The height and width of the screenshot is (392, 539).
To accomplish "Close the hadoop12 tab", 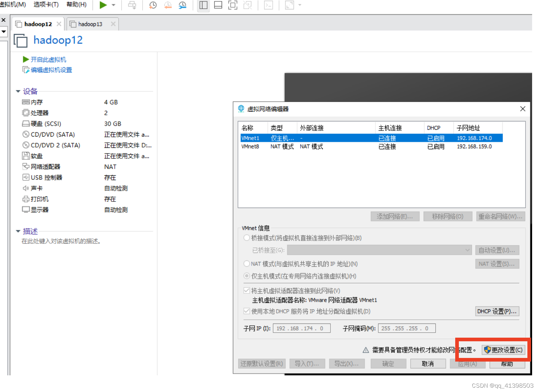I will (59, 24).
